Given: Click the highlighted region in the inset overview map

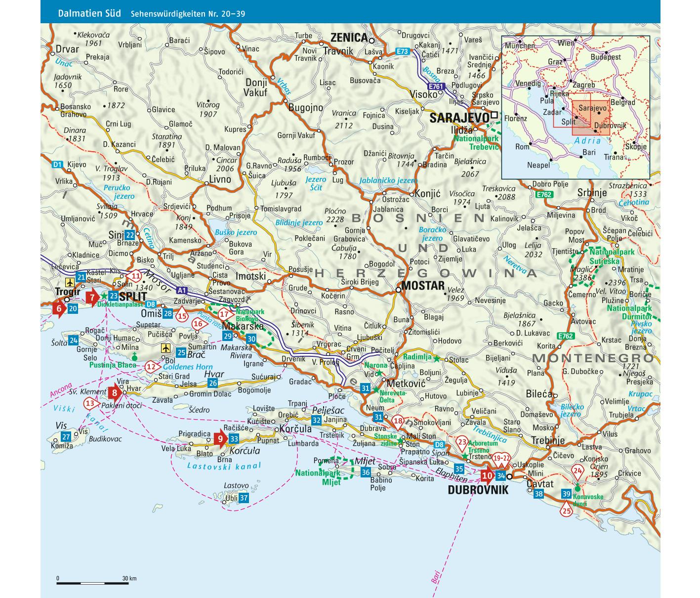Looking at the screenshot, I should click(x=591, y=118).
